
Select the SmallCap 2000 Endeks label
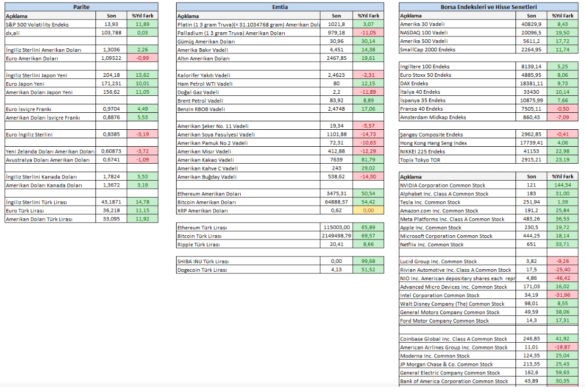pyautogui.click(x=457, y=49)
